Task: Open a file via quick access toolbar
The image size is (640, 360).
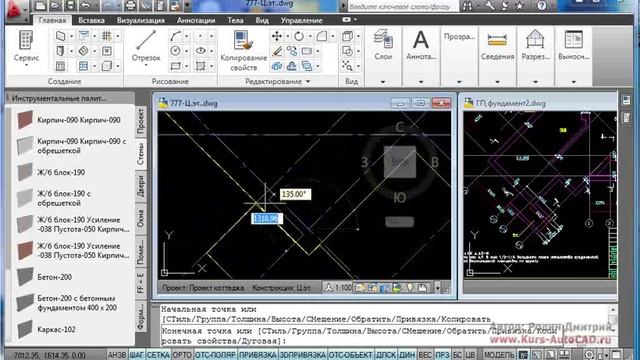Action: pyautogui.click(x=55, y=5)
